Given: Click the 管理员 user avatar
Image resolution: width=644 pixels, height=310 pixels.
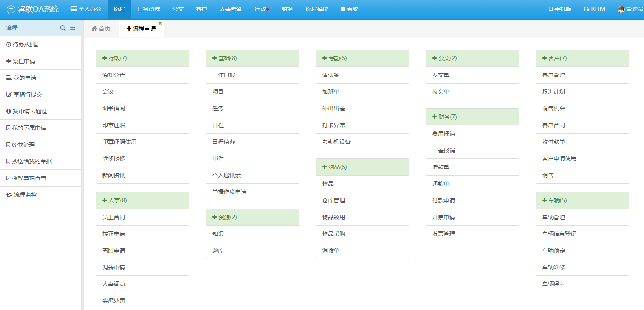Looking at the screenshot, I should click(x=621, y=9).
